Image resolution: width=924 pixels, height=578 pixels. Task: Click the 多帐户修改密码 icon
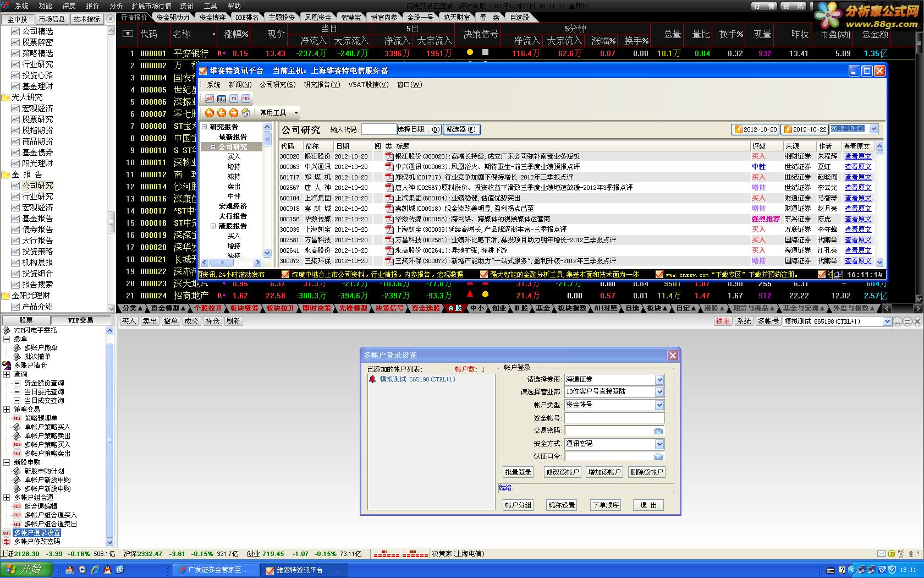7,542
